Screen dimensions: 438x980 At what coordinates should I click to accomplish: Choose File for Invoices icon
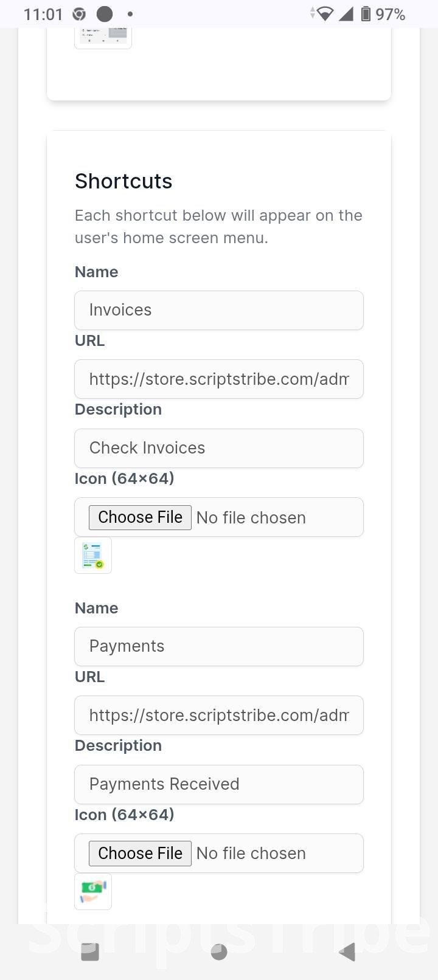click(x=140, y=517)
